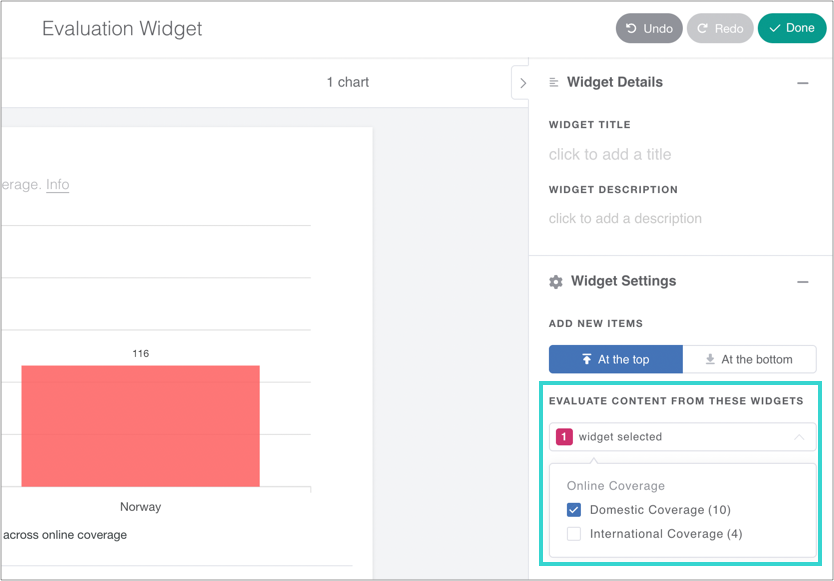Undo the last change
Image resolution: width=834 pixels, height=581 pixels.
coord(649,28)
